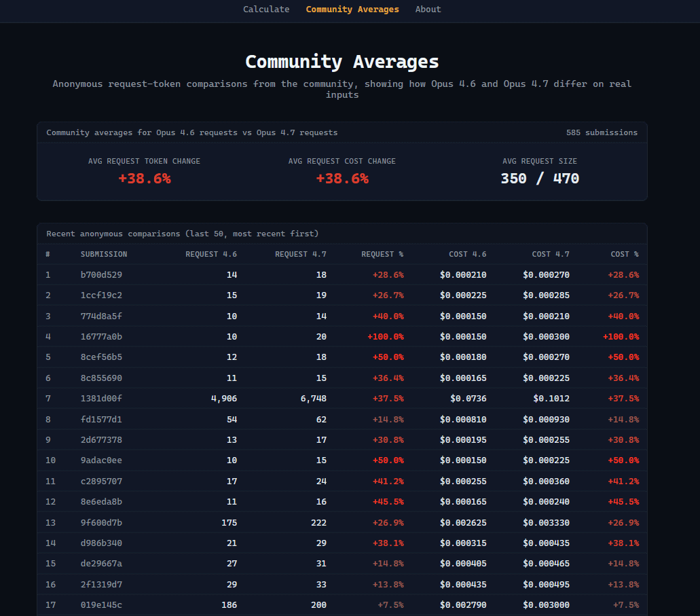Click the 585 submissions count
The image size is (700, 616).
(602, 132)
